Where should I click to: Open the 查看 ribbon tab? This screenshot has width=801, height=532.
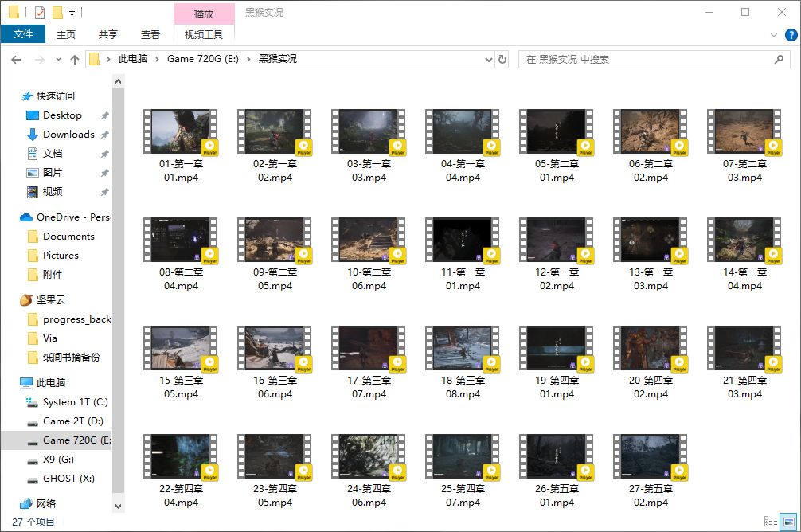tap(150, 34)
